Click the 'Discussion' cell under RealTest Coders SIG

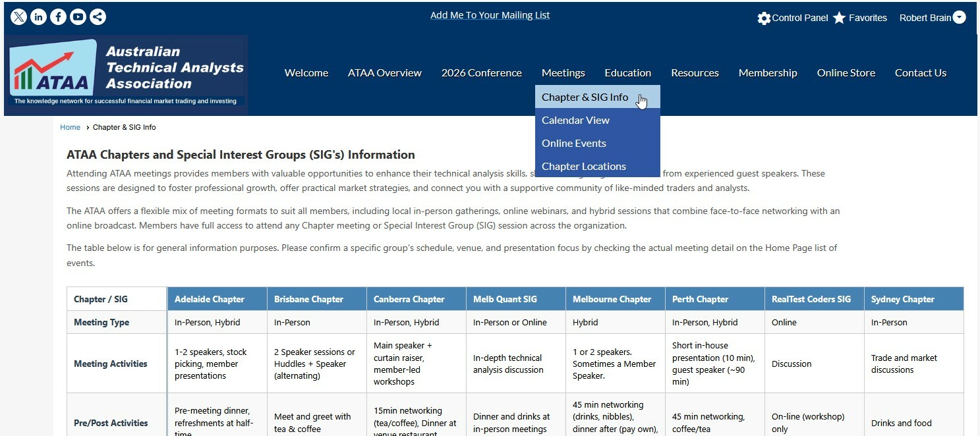click(815, 364)
